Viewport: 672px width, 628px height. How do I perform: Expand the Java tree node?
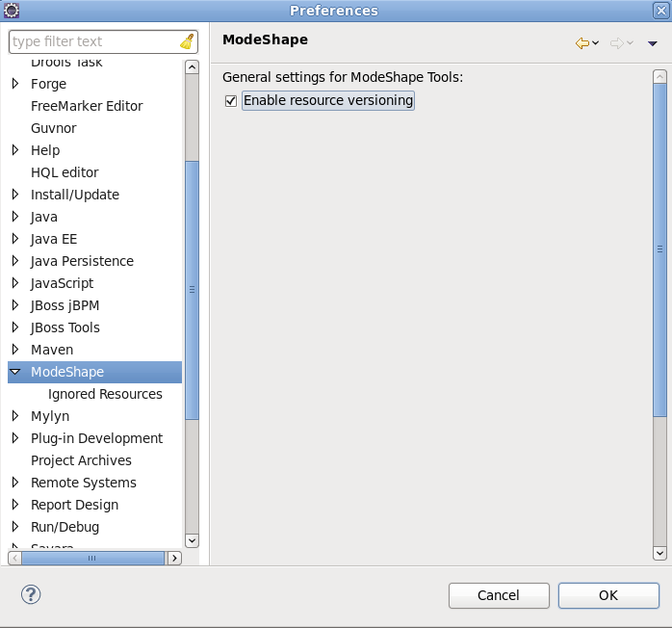pos(15,217)
